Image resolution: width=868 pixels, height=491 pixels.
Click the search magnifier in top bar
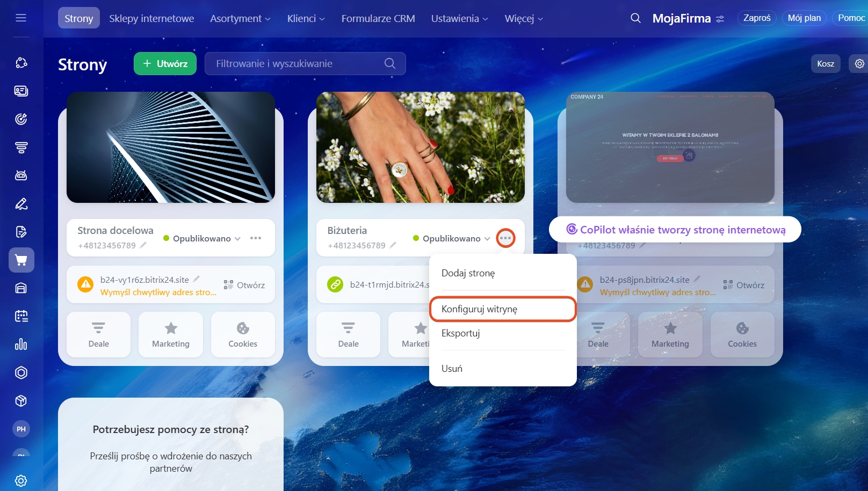[x=635, y=18]
